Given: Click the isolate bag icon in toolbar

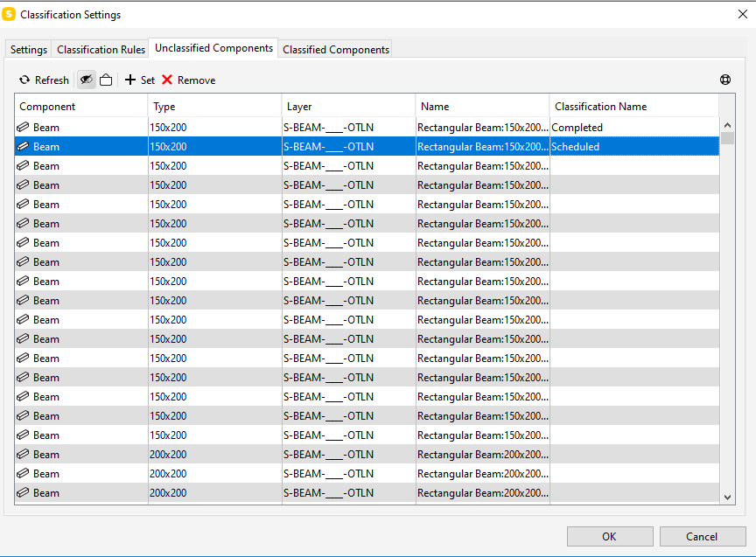Looking at the screenshot, I should point(106,80).
